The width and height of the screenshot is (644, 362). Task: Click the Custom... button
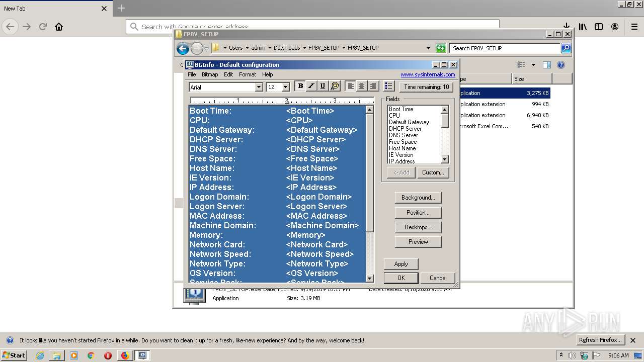click(433, 172)
